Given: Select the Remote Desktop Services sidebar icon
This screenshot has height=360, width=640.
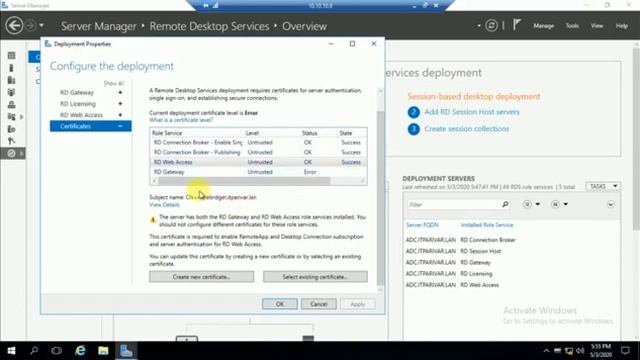Looking at the screenshot, I should 11,153.
